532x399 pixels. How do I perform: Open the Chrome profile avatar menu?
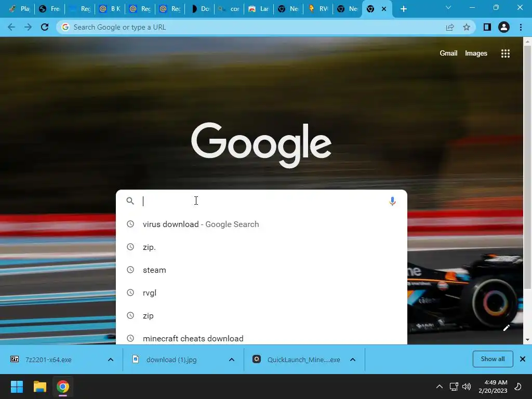click(504, 27)
